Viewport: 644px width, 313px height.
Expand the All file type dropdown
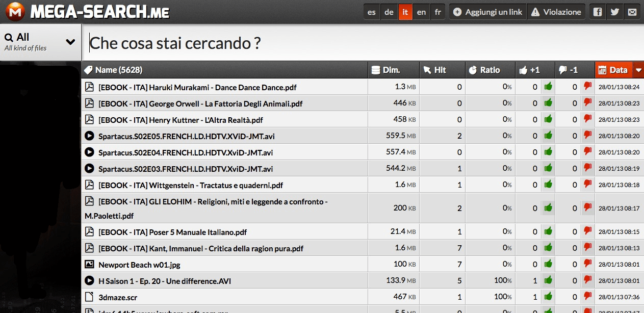70,42
